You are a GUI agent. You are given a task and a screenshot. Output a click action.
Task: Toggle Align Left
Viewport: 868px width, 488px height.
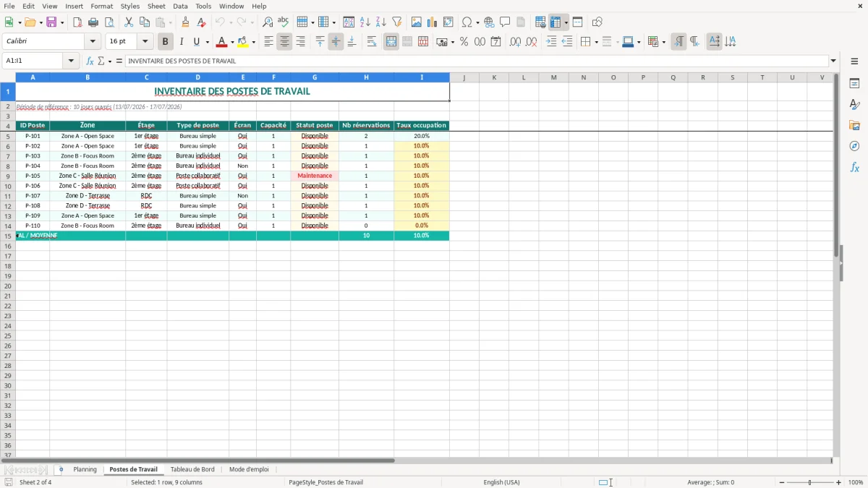tap(268, 42)
